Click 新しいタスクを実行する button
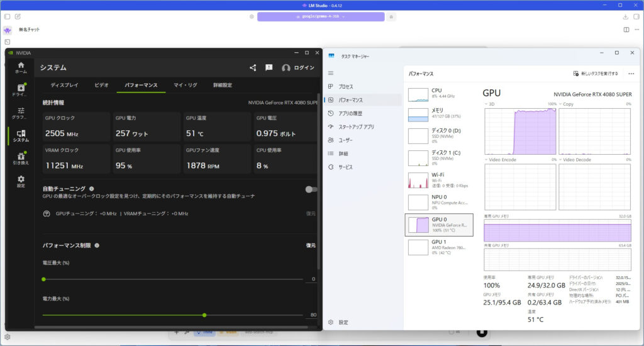Image resolution: width=644 pixels, height=346 pixels. click(x=595, y=74)
